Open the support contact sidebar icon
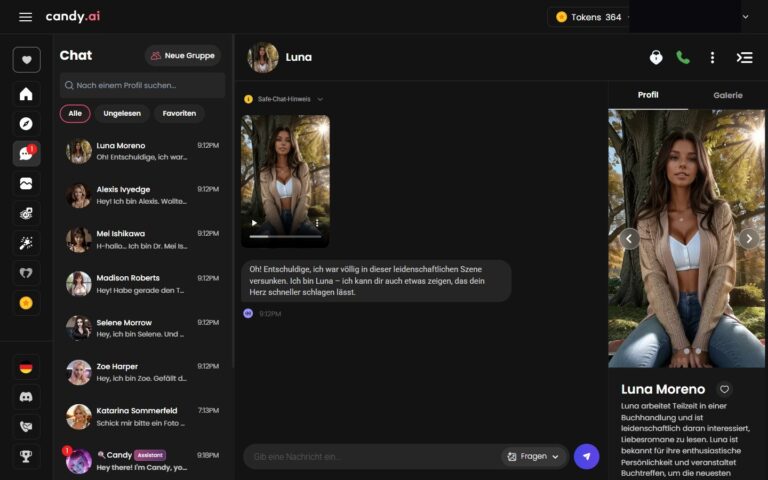This screenshot has height=480, width=768. (x=26, y=427)
